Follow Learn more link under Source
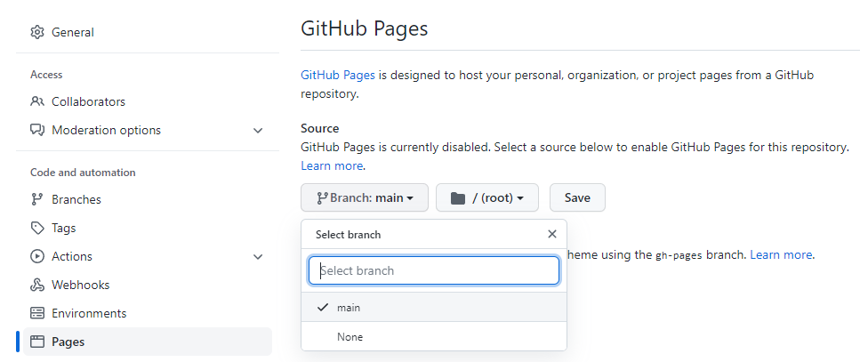The image size is (868, 362). (332, 165)
